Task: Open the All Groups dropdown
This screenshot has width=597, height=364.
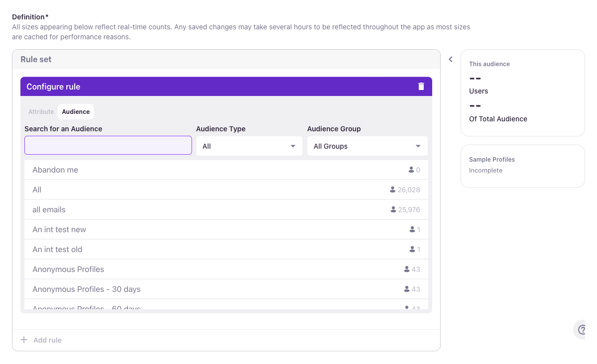Action: (367, 146)
